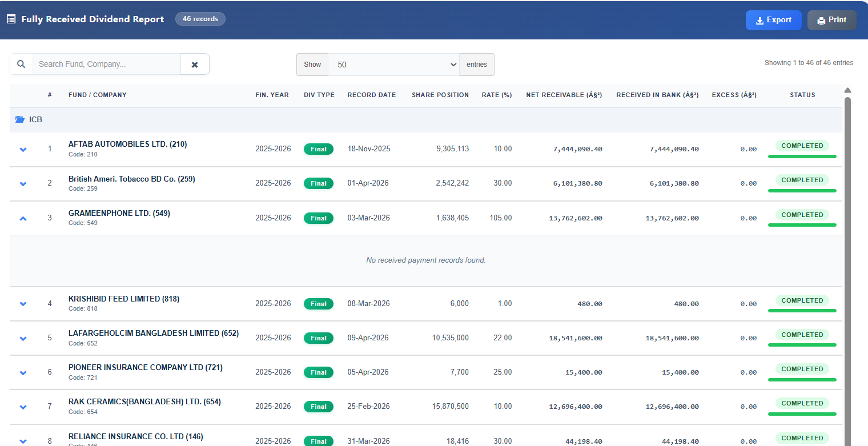Click the British Ameri. Tobacco BD Co. name

pyautogui.click(x=131, y=179)
